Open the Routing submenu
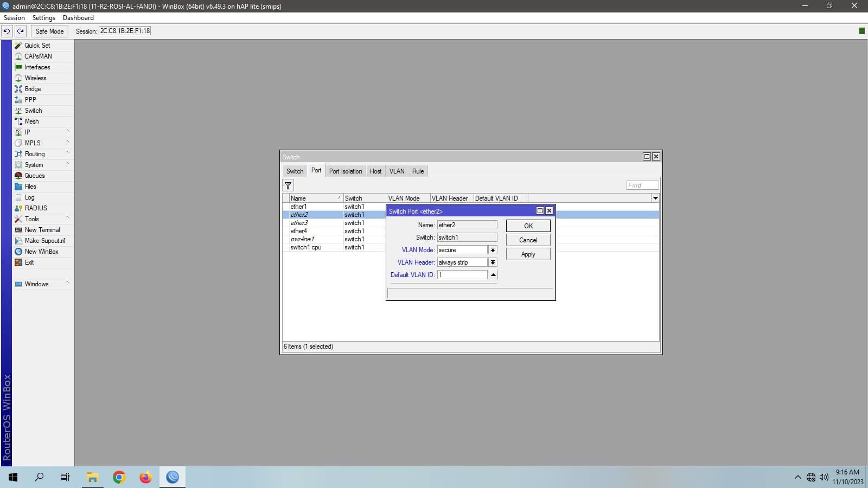 43,154
